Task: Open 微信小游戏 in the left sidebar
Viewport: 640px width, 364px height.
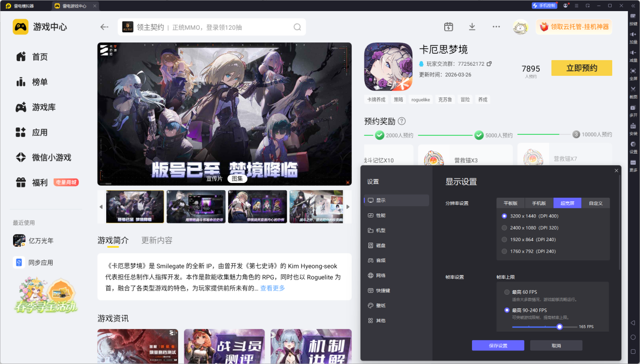Action: point(44,157)
